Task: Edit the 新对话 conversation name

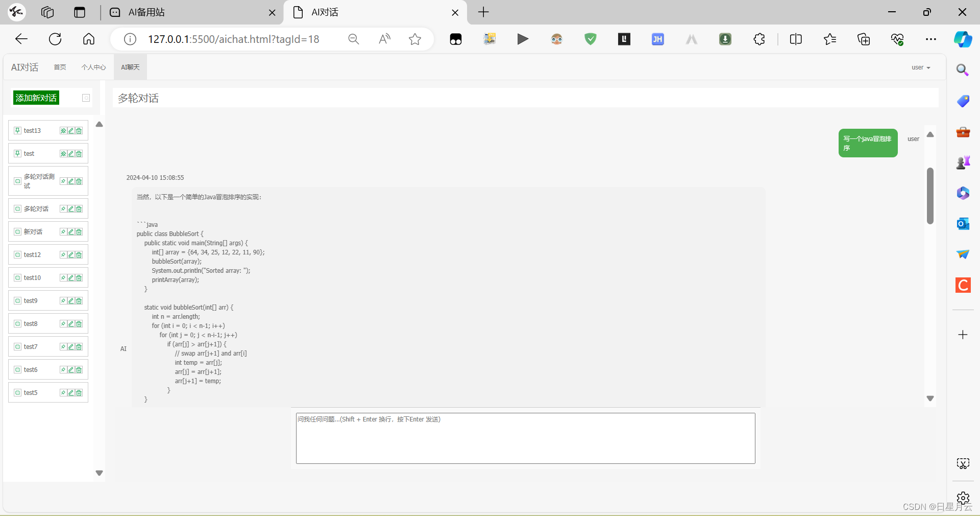Action: pyautogui.click(x=71, y=232)
